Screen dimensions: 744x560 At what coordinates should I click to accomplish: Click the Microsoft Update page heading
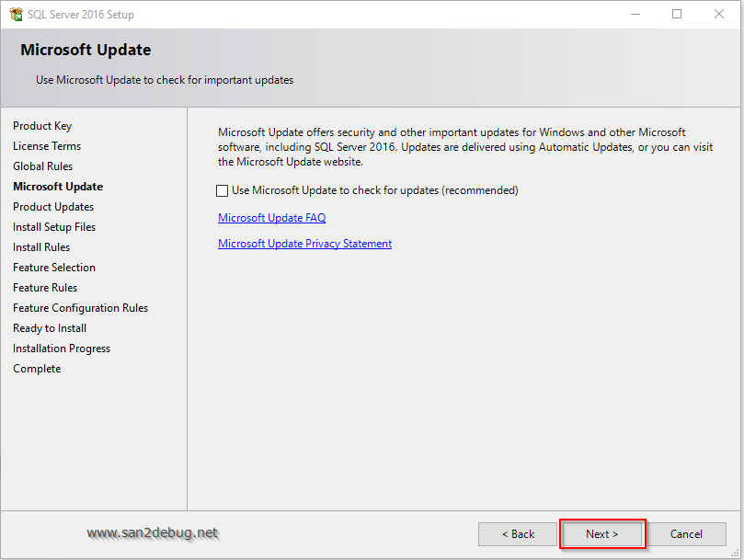tap(86, 50)
